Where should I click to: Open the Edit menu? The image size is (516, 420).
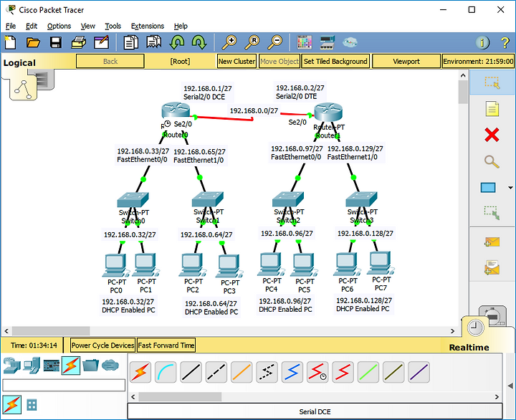pos(32,26)
